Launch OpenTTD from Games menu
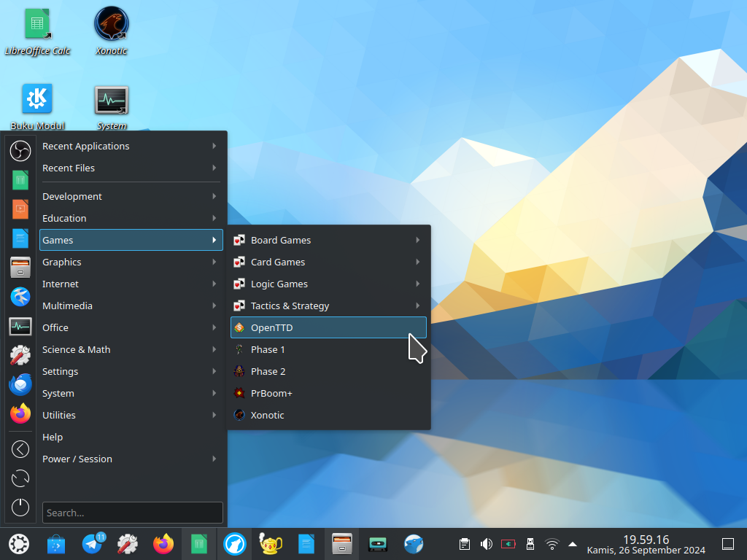 click(329, 327)
